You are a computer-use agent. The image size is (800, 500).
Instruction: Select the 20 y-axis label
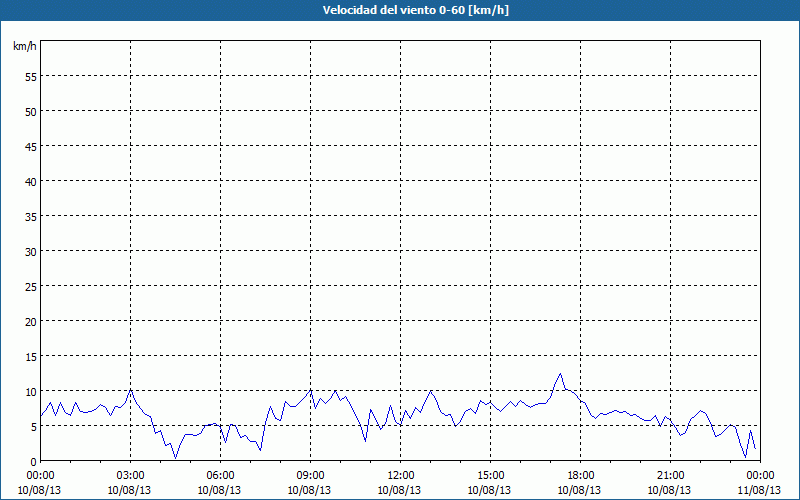[x=31, y=321]
